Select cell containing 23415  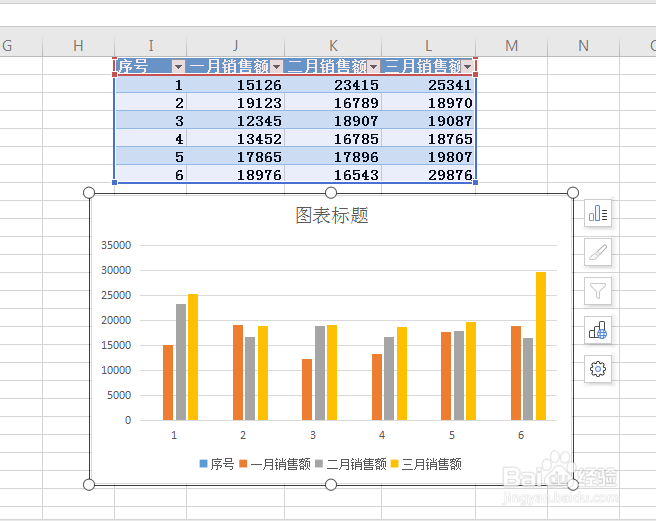[x=333, y=85]
